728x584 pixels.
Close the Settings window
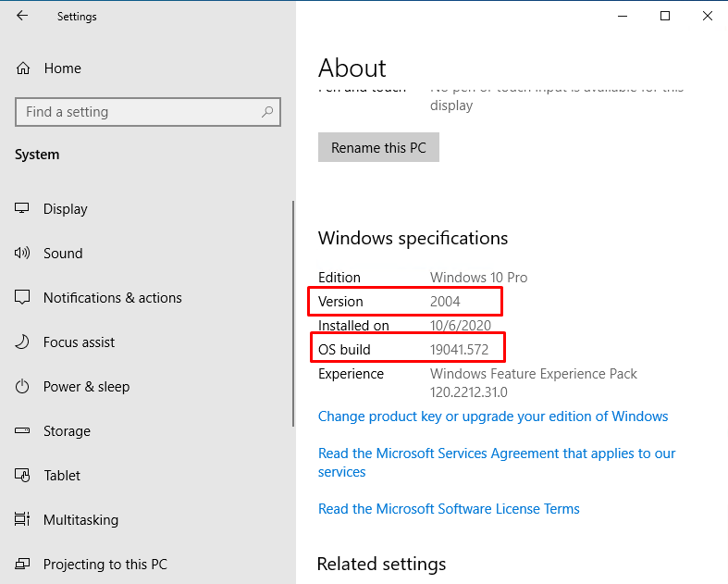pos(707,16)
